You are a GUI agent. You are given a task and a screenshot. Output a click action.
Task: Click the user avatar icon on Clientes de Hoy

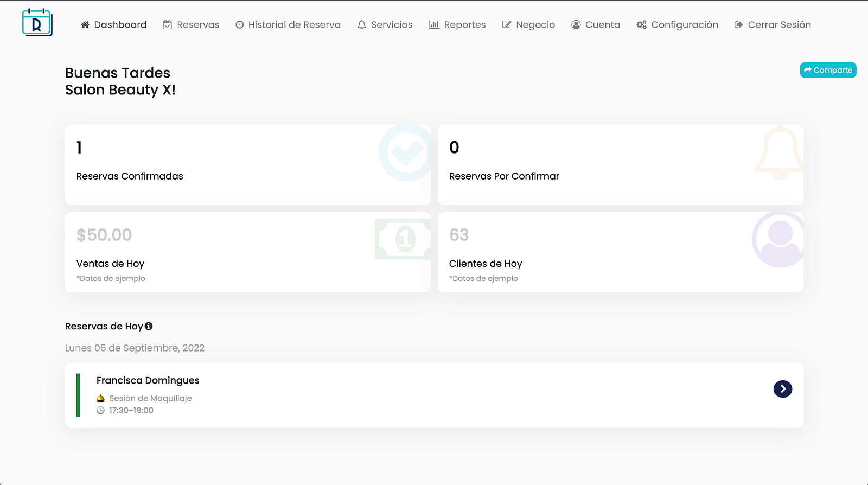pos(778,239)
